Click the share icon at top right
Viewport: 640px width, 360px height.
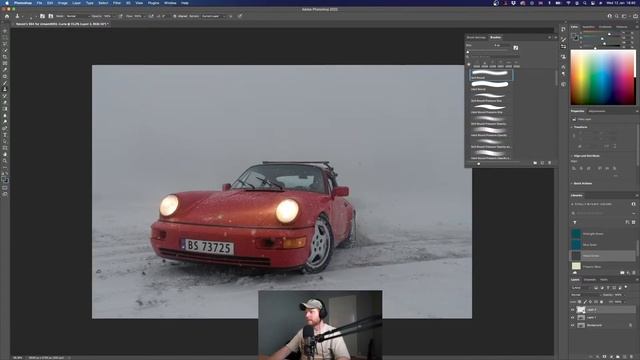636,16
